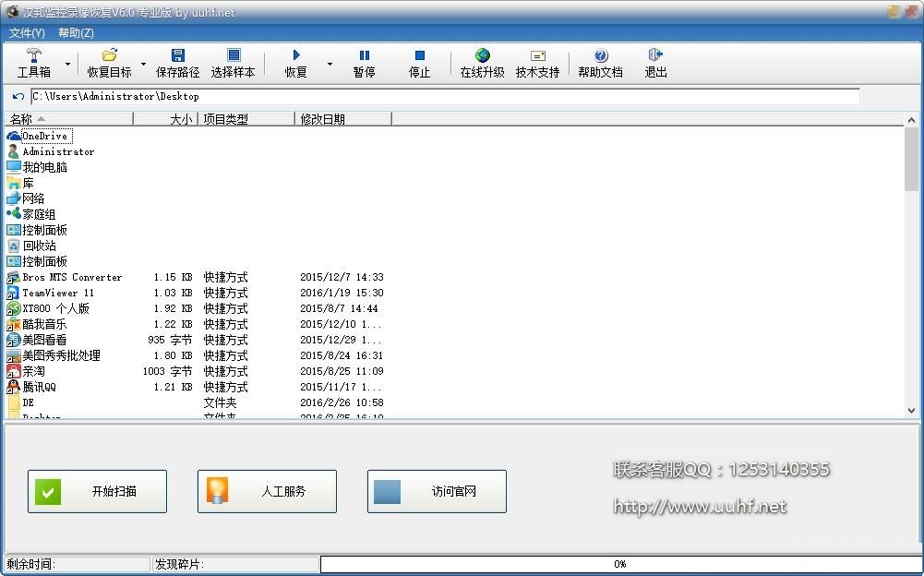
Task: Click the file list scroll down arrow
Action: [912, 411]
